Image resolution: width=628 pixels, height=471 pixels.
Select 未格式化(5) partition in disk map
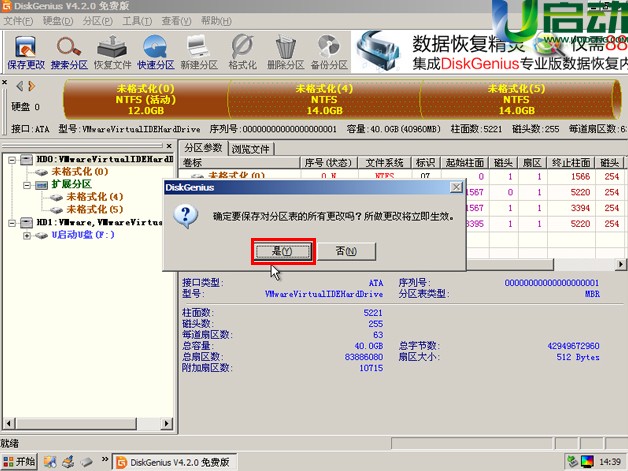click(x=516, y=99)
